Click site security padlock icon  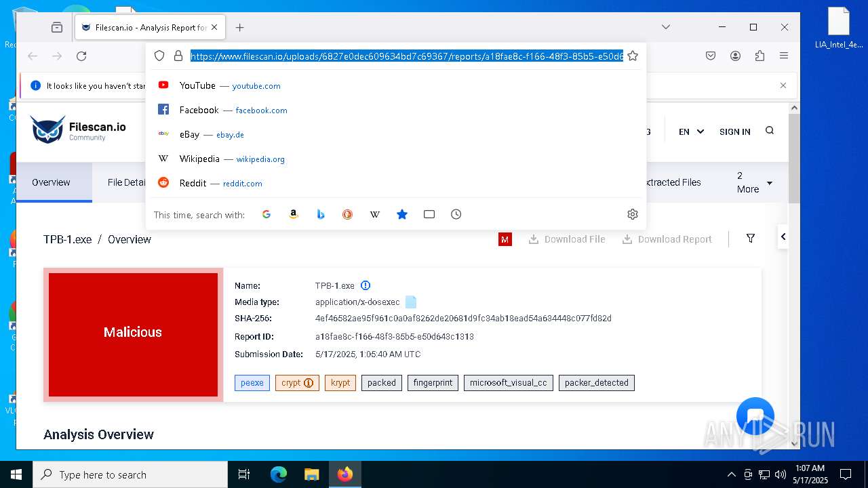[178, 56]
